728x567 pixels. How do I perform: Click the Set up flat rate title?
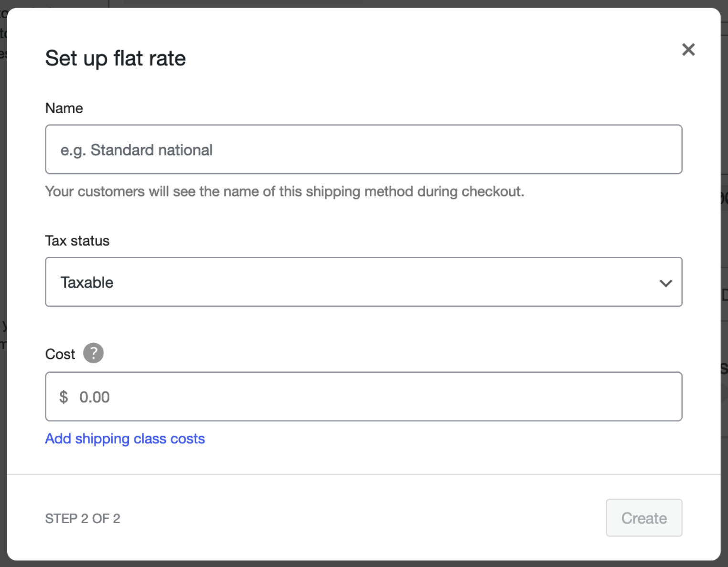(x=115, y=58)
